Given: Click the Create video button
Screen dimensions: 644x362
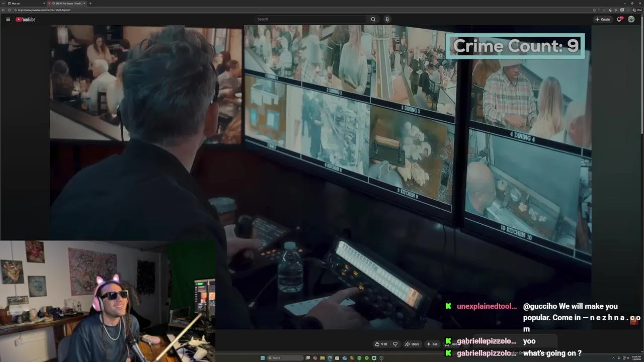Looking at the screenshot, I should (x=602, y=19).
